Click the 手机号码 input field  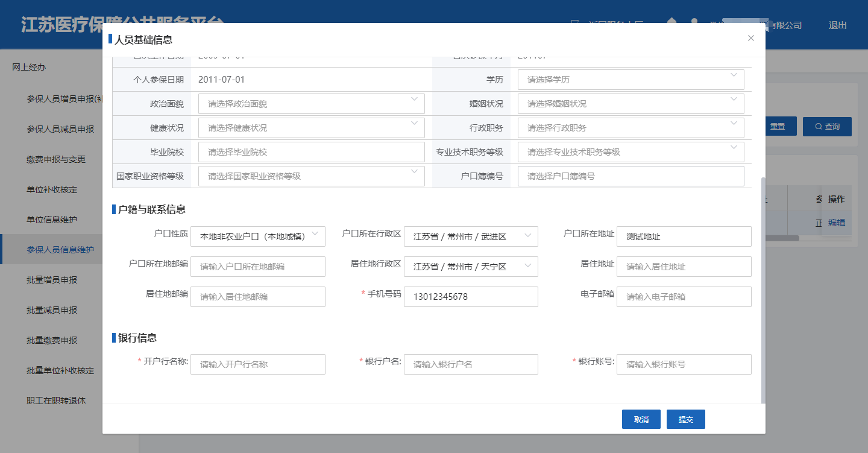click(470, 297)
